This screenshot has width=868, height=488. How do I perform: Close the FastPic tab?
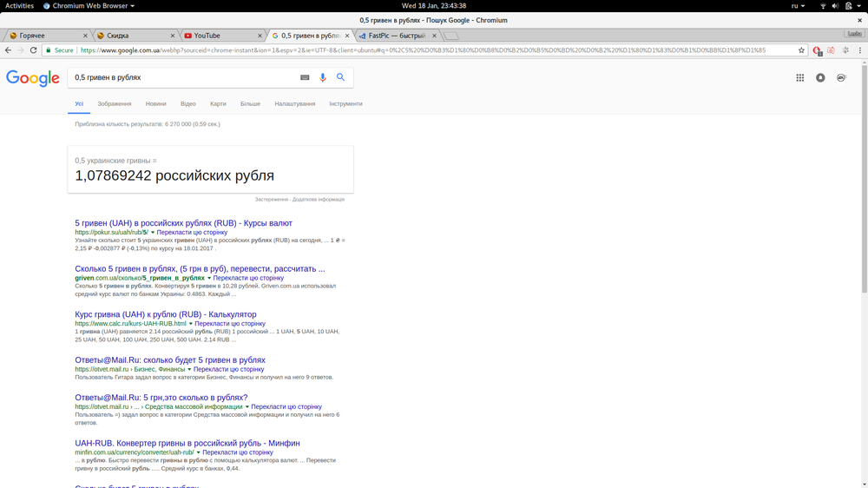click(434, 36)
